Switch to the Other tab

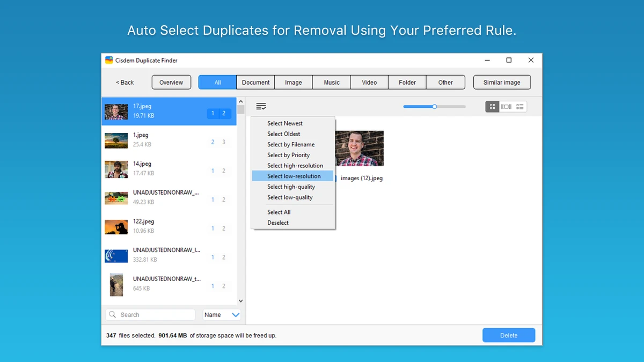point(445,82)
